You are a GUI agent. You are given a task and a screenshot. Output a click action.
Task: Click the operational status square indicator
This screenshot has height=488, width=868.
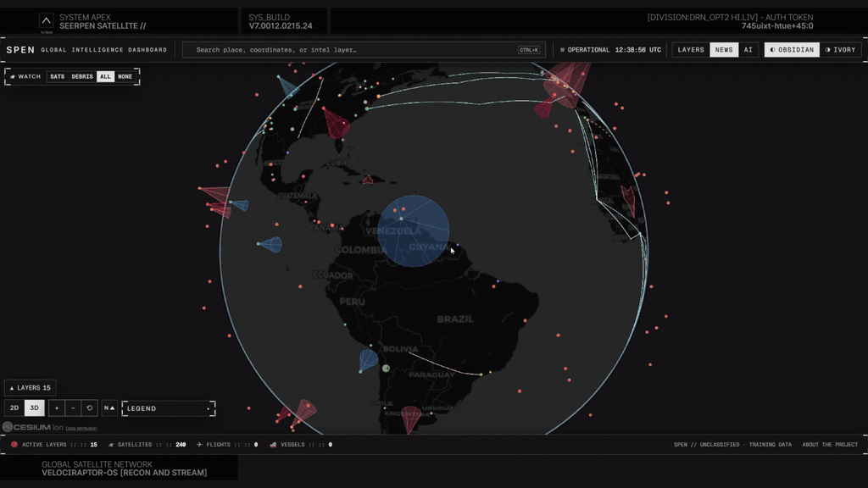[563, 50]
